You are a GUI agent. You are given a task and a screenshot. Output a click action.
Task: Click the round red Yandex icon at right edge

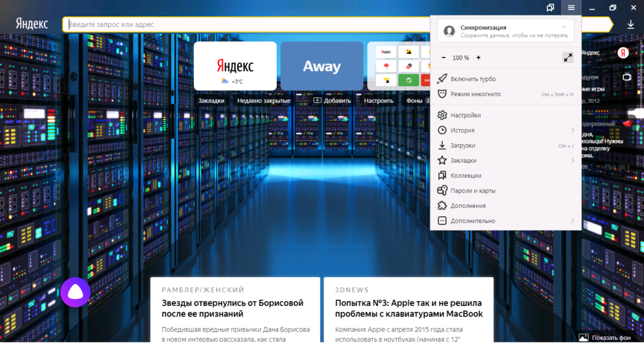(x=623, y=53)
